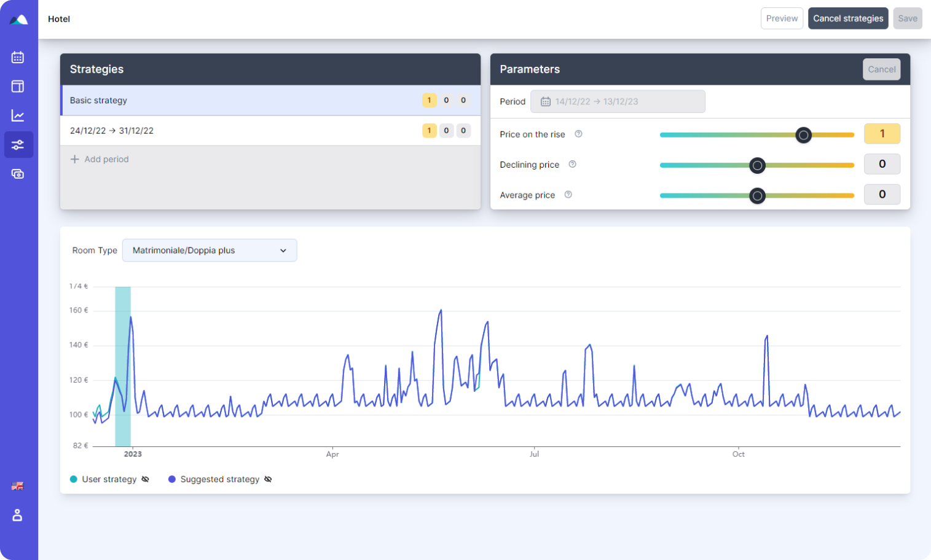Viewport: 931px width, 560px height.
Task: Open the Room Type dropdown
Action: point(210,251)
